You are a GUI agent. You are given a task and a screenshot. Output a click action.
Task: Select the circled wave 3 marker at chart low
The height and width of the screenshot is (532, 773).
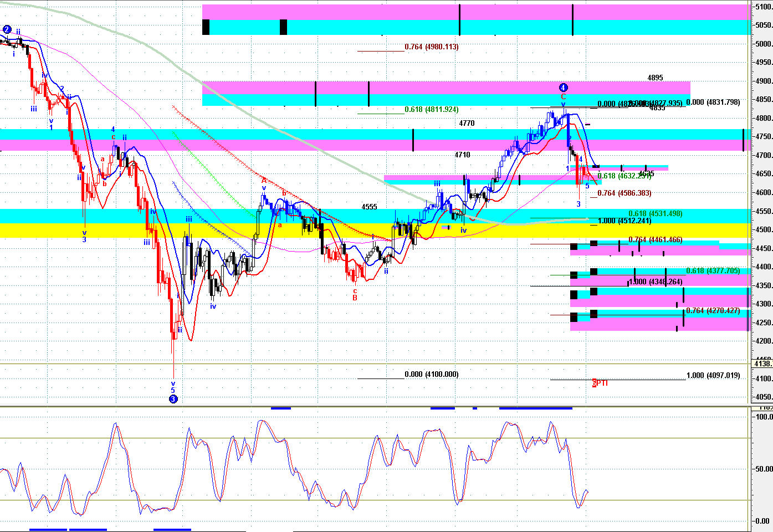point(173,398)
